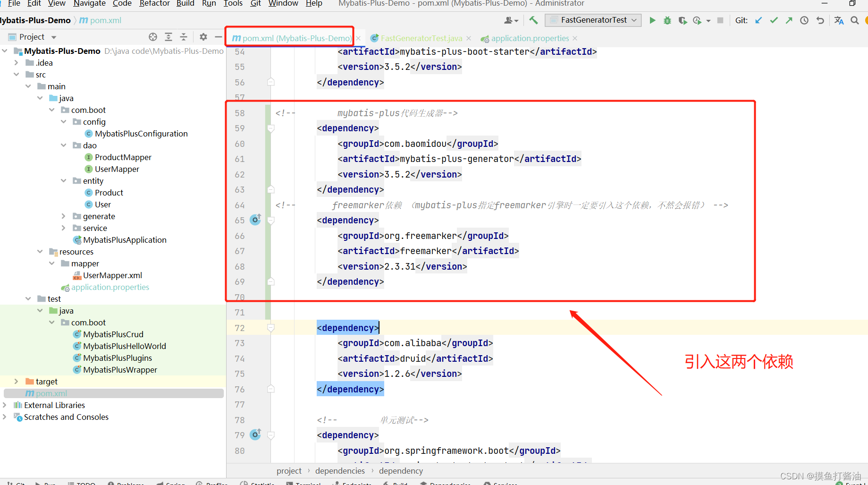Image resolution: width=868 pixels, height=485 pixels.
Task: Click gutter override icon on line 79
Action: coord(255,434)
